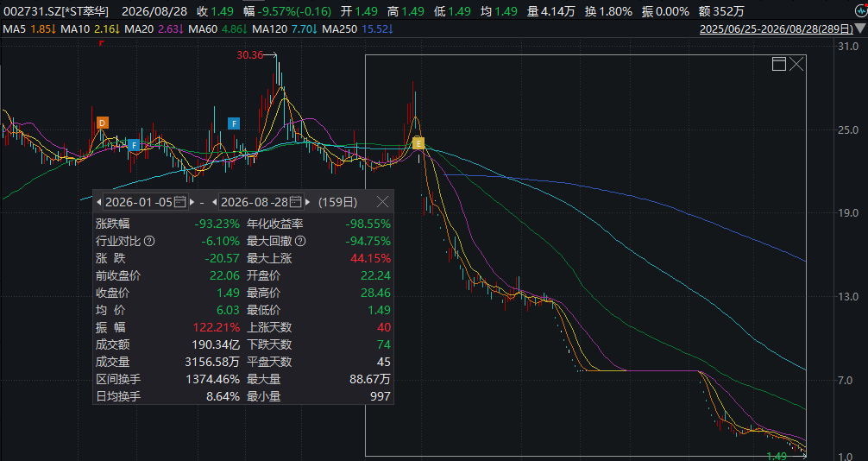868x461 pixels.
Task: Show help for 最大回撤
Action: (x=300, y=241)
